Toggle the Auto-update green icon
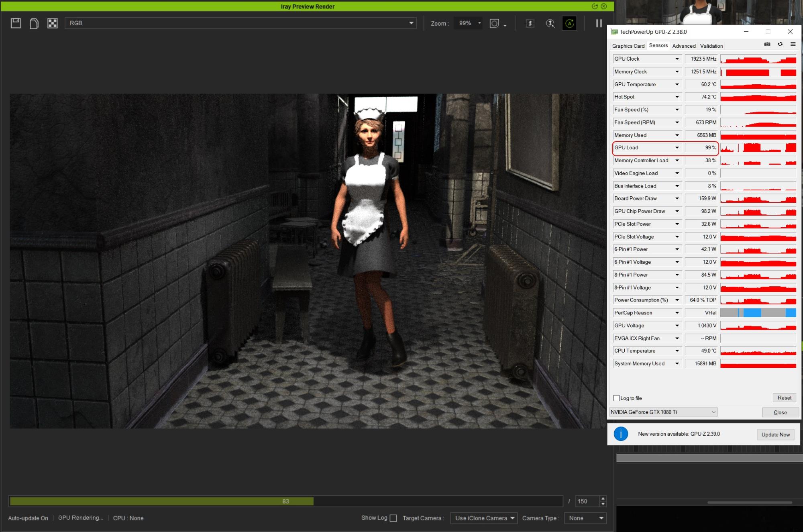 [569, 23]
